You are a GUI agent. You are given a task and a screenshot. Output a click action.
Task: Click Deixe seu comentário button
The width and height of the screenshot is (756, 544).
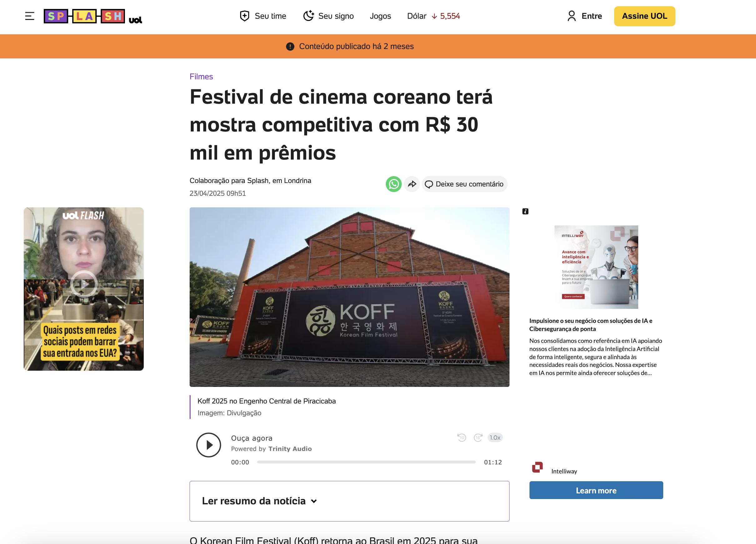(x=464, y=184)
